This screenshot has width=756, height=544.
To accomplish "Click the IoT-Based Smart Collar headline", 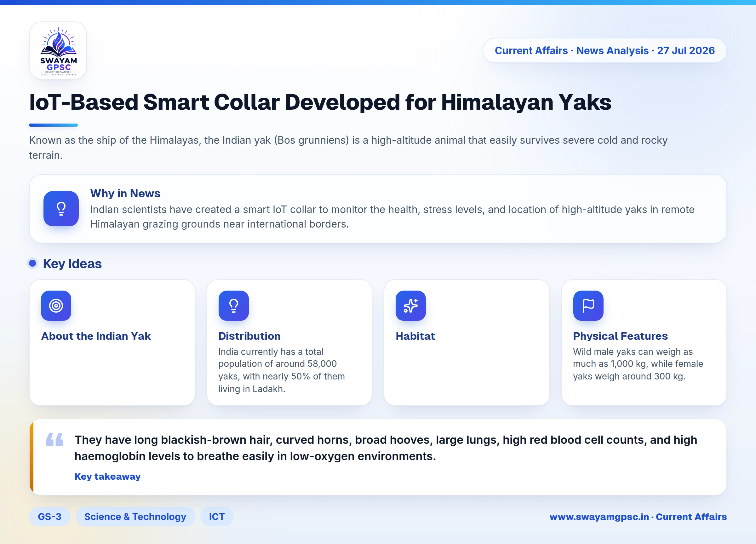I will pos(320,102).
